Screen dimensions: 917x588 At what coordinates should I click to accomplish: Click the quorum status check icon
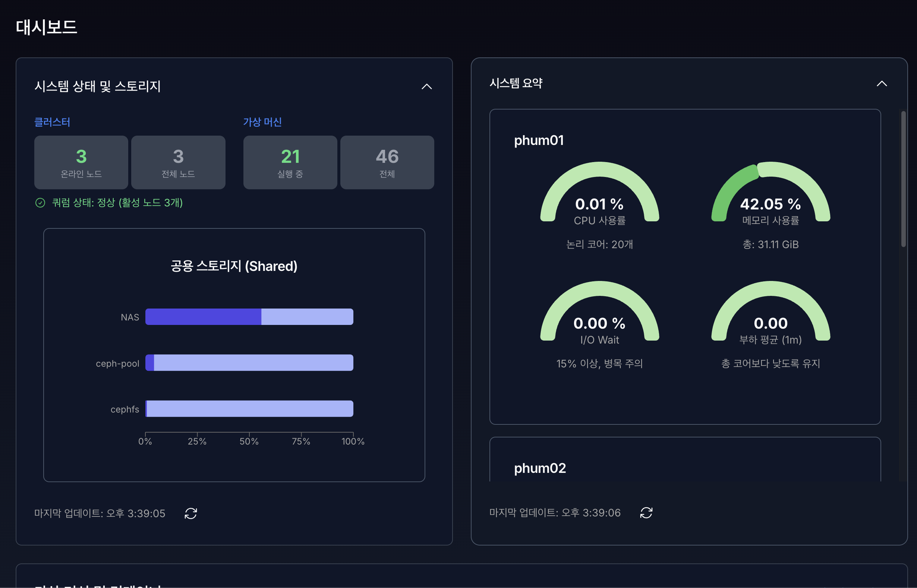tap(40, 202)
